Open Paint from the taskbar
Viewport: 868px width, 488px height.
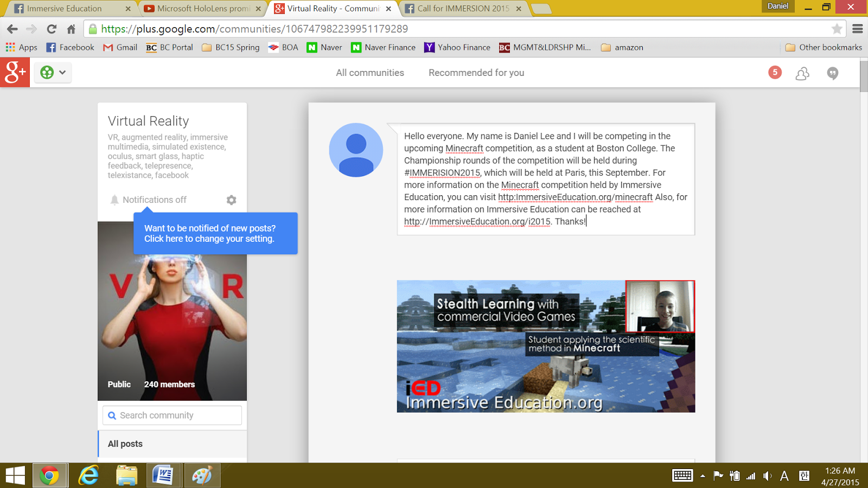(202, 476)
